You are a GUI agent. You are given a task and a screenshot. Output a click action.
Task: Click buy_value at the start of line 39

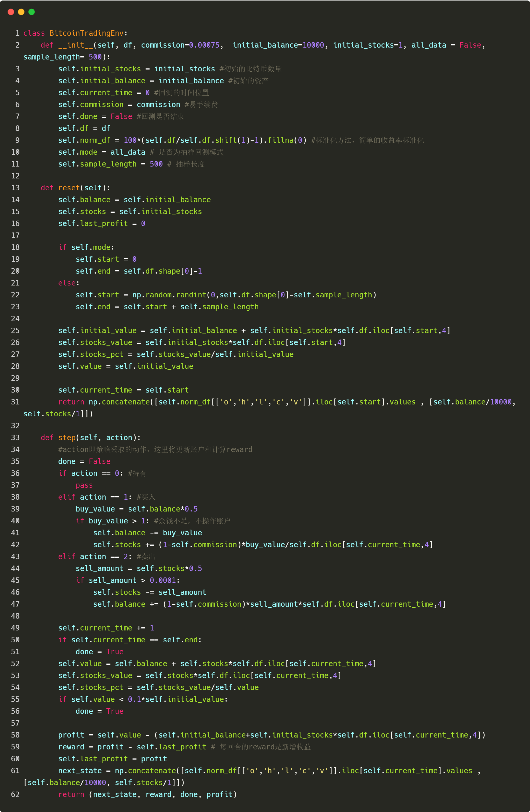click(x=95, y=509)
